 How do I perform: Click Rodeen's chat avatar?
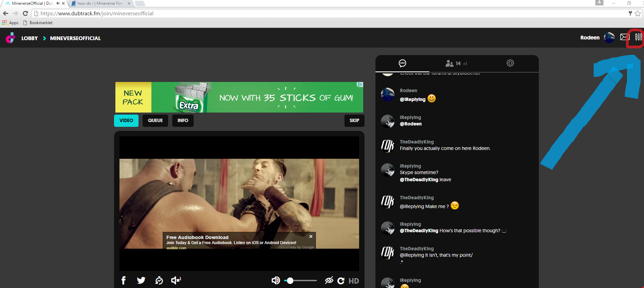pyautogui.click(x=388, y=95)
